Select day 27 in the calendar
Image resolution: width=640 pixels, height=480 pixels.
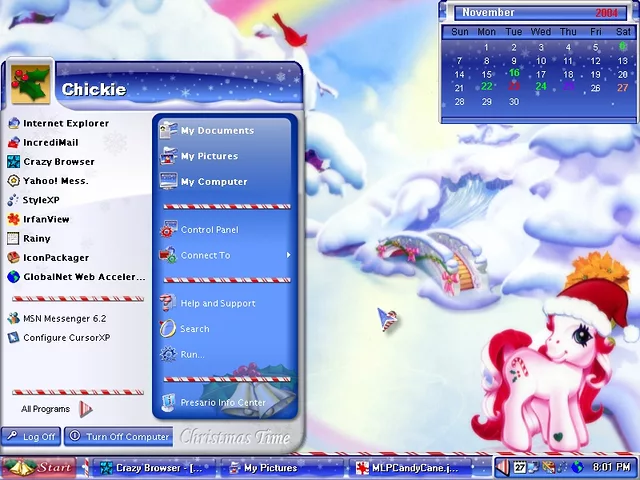pos(622,88)
